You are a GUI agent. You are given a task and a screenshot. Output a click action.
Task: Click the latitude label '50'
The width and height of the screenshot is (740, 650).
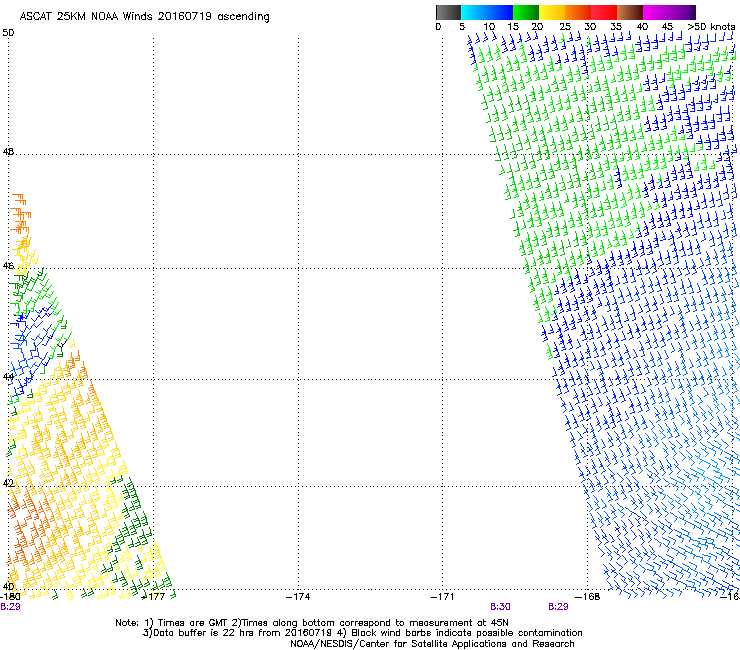(8, 33)
